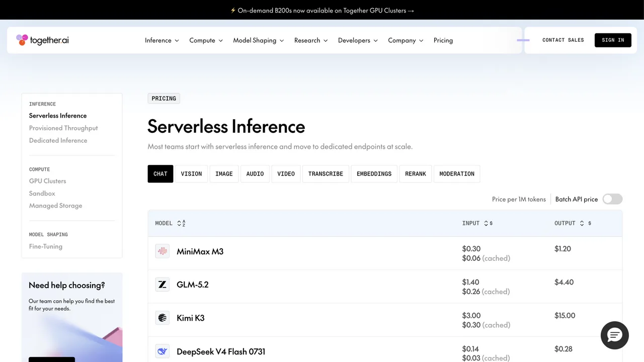644x362 pixels.
Task: Click the $4.40 output price
Action: pos(564,282)
